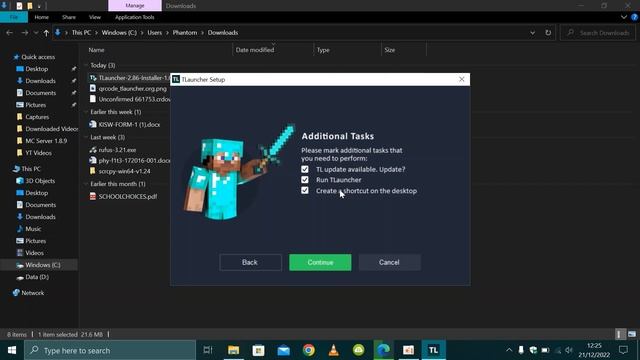Open Music in the sidebar
This screenshot has width=640, height=360.
(33, 229)
